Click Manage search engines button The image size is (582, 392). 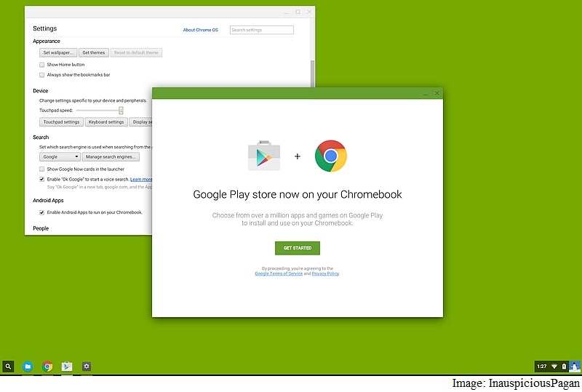pos(111,157)
